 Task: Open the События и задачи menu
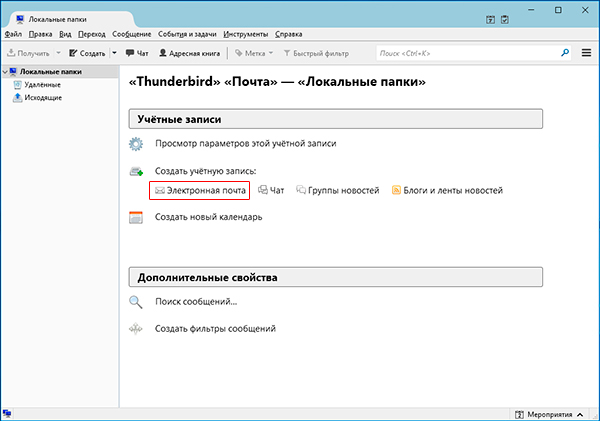pyautogui.click(x=187, y=34)
